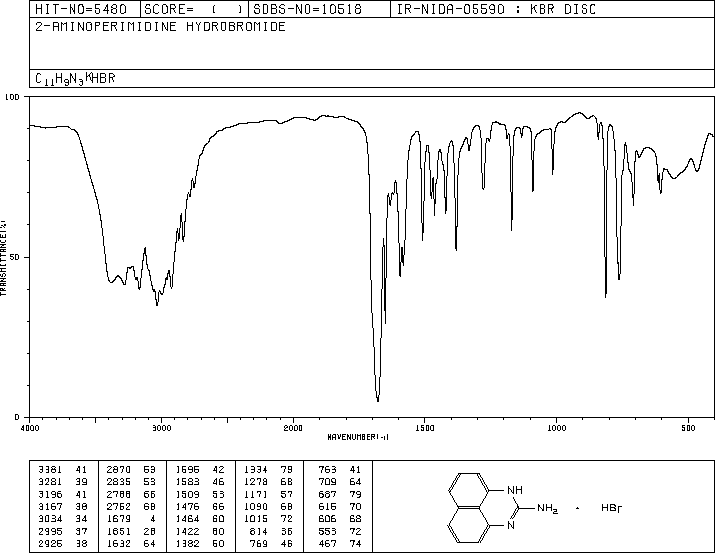Screen dimensions: 715x553
Task: Click the TRANSMITTANCE y-axis title
Action: point(3,258)
